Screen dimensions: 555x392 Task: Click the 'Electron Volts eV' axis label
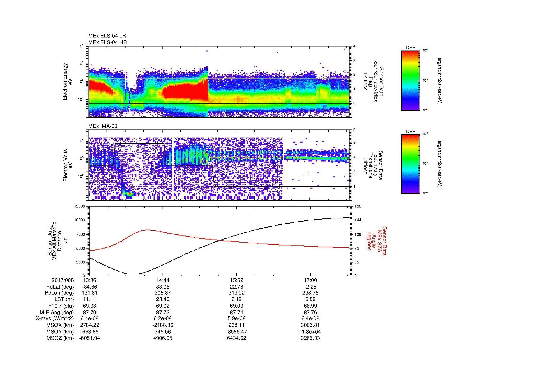[x=68, y=165]
